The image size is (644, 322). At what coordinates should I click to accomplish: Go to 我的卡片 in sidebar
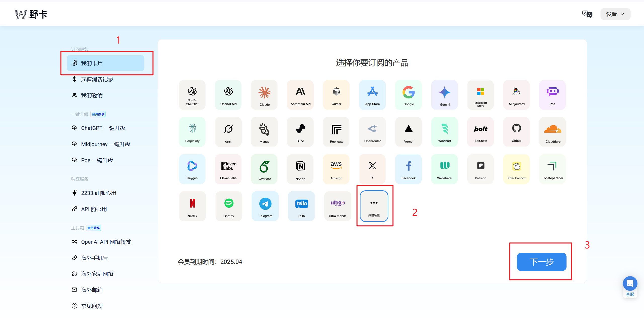pyautogui.click(x=106, y=63)
